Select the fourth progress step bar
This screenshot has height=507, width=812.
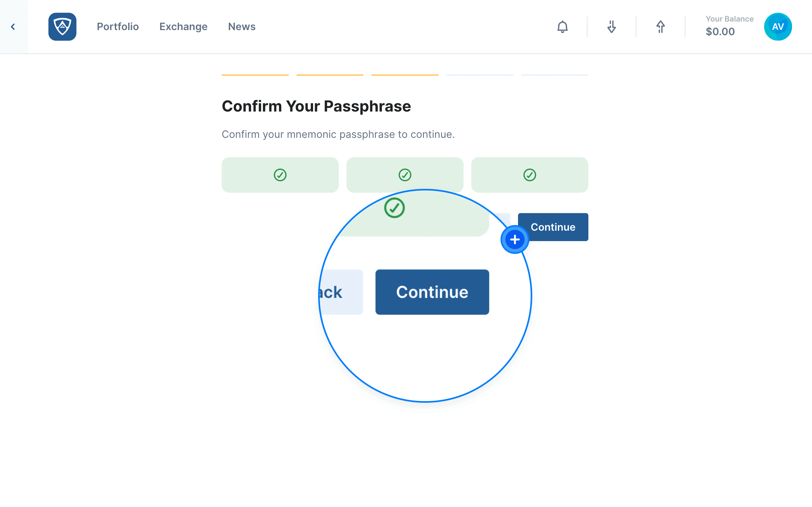[x=480, y=75]
